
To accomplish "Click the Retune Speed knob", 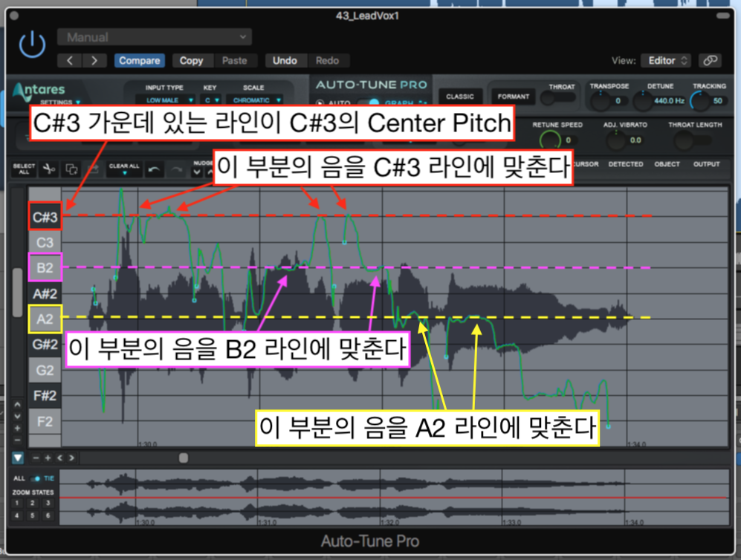I will pos(549,140).
